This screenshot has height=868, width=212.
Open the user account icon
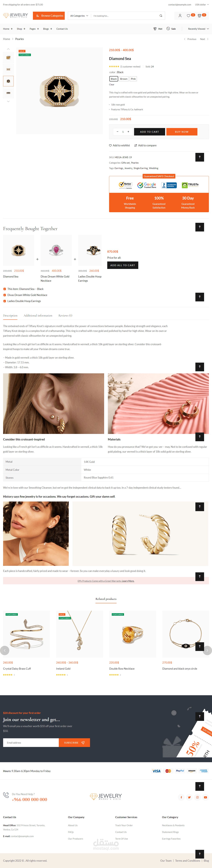(x=180, y=16)
